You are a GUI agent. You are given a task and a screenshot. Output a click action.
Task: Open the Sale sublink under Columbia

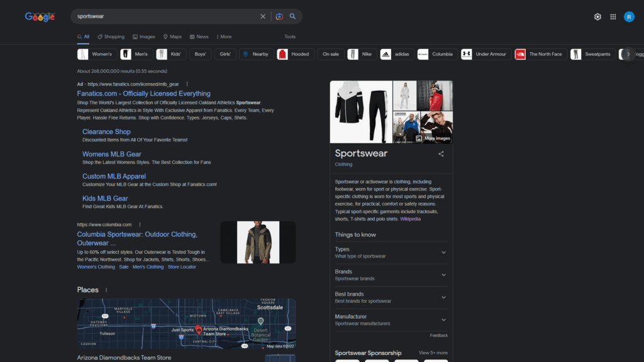point(124,266)
